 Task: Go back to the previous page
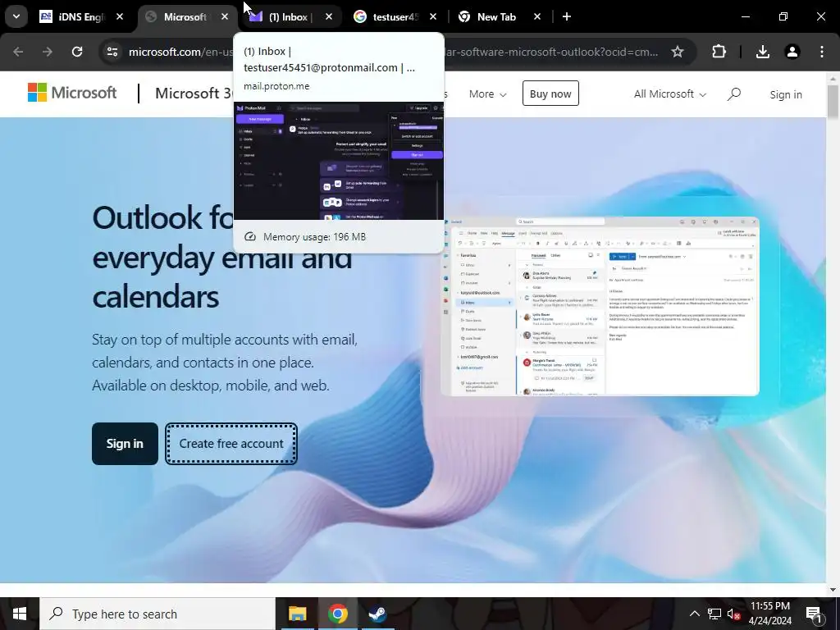(18, 52)
